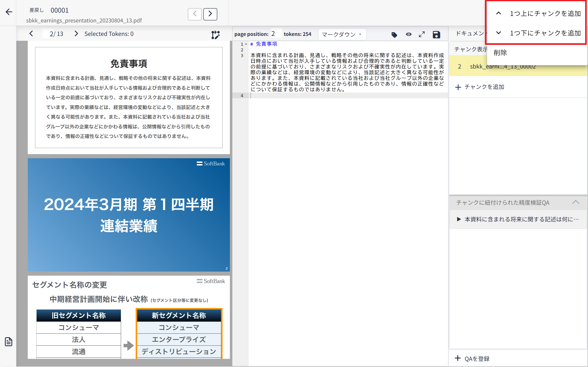Screen dimensions: 588x367
Task: Click the save floppy disk icon
Action: (436, 35)
